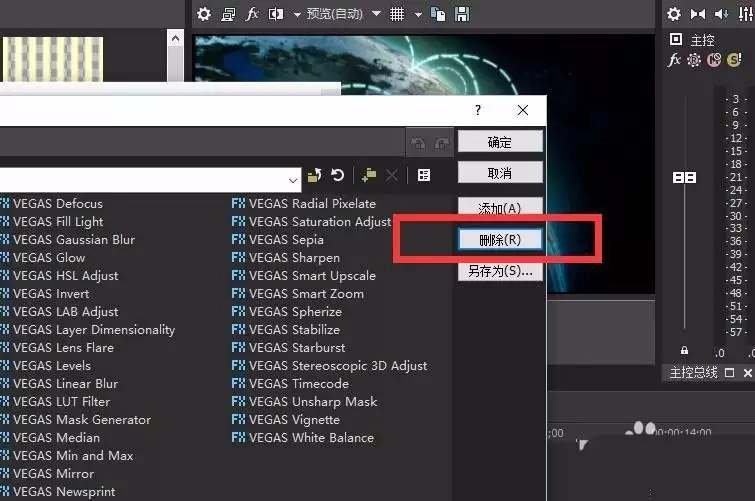Select VEGAS Radial Pixelate plug-in
The width and height of the screenshot is (755, 501).
tap(303, 203)
